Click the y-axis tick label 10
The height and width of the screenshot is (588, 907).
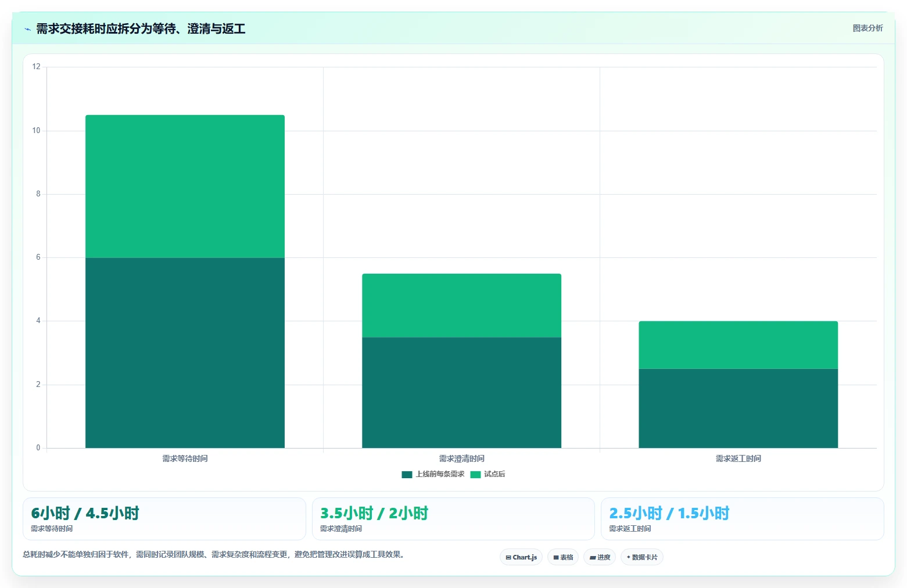(x=37, y=131)
